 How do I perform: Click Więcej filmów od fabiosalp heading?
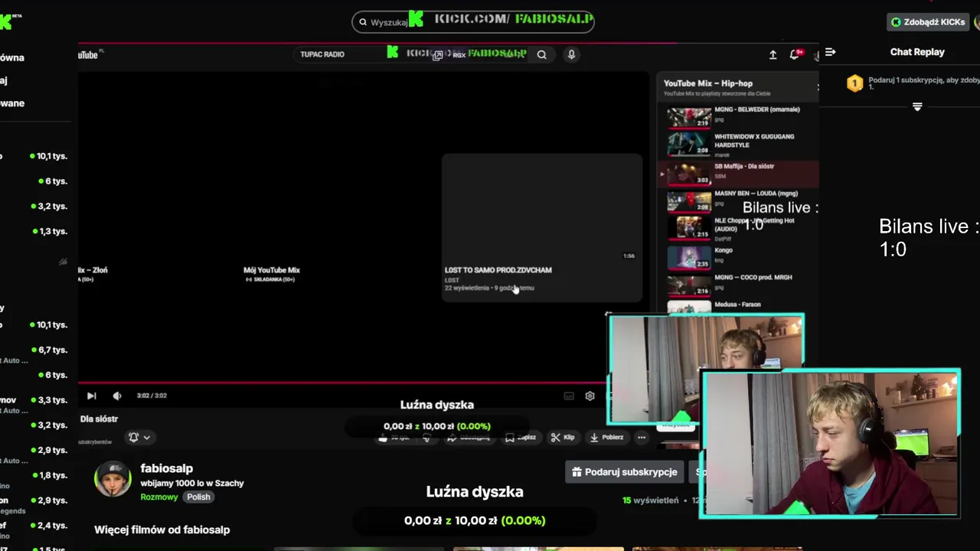(x=162, y=530)
